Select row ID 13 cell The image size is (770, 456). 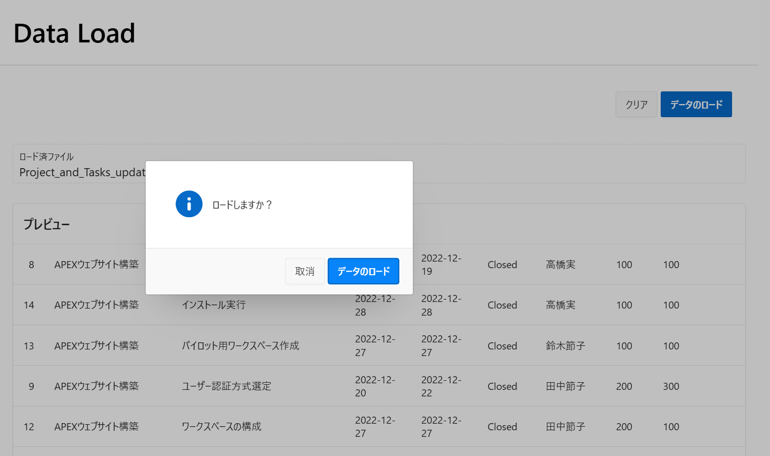click(x=29, y=346)
